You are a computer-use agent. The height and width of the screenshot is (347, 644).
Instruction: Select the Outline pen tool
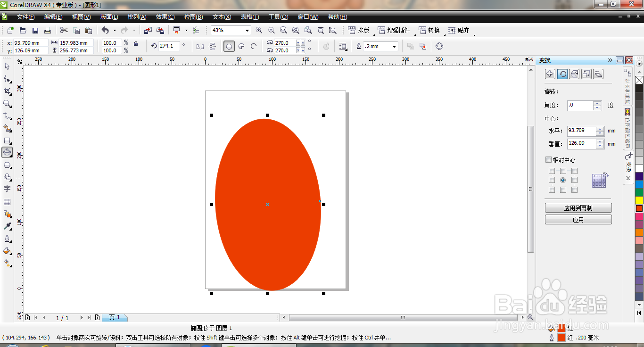pyautogui.click(x=7, y=239)
